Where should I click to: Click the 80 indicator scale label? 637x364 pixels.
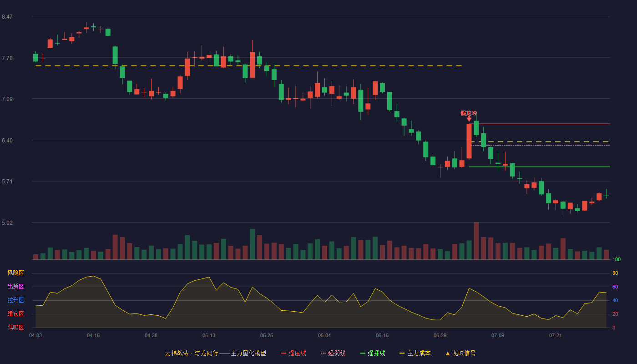click(x=615, y=273)
